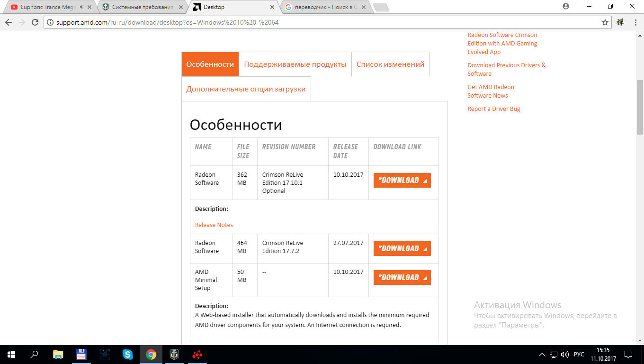The width and height of the screenshot is (644, 364).
Task: Launch File Explorer from taskbar
Action: tap(58, 354)
